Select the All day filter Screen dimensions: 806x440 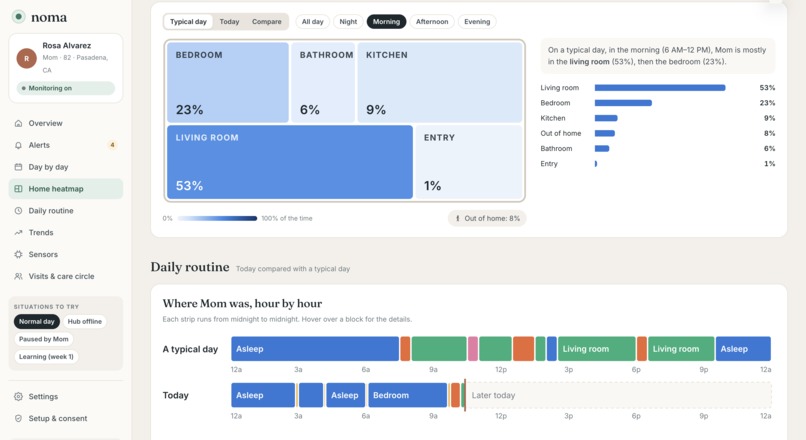tap(313, 22)
